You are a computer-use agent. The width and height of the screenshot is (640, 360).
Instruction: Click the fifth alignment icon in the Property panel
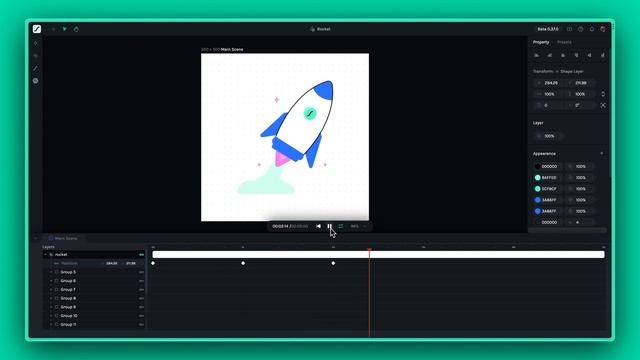pos(589,55)
